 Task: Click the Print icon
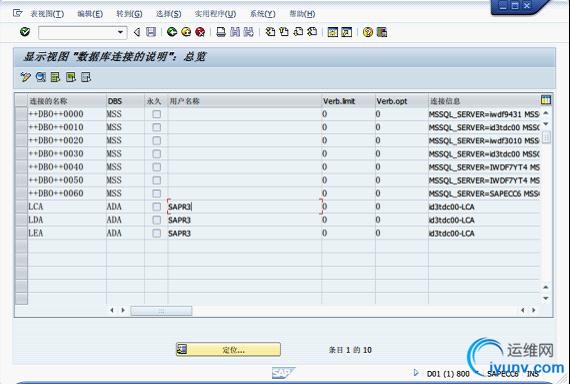[x=221, y=32]
